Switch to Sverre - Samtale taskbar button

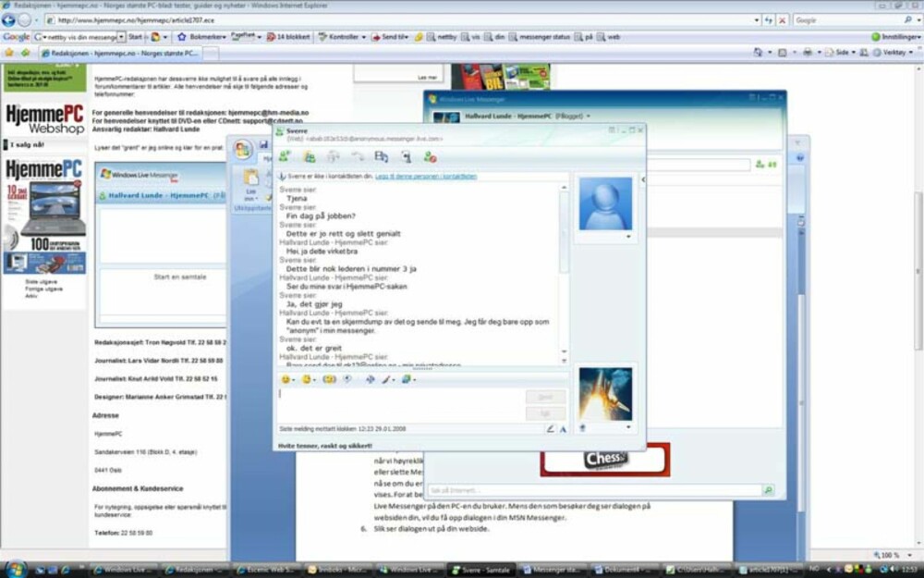[482, 570]
